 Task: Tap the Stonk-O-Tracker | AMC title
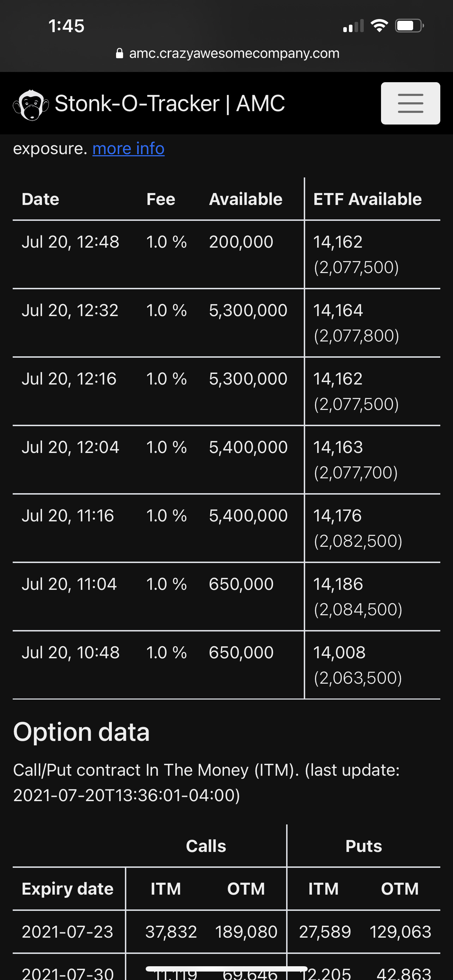point(170,103)
